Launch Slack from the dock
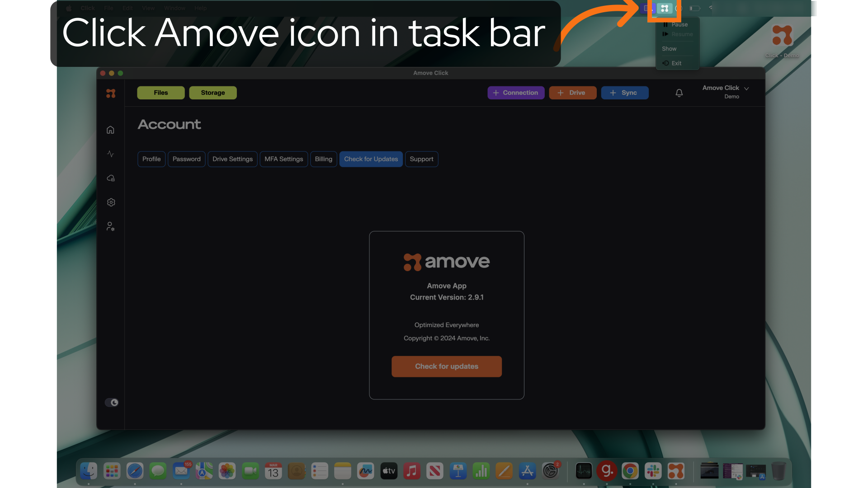 pyautogui.click(x=653, y=471)
